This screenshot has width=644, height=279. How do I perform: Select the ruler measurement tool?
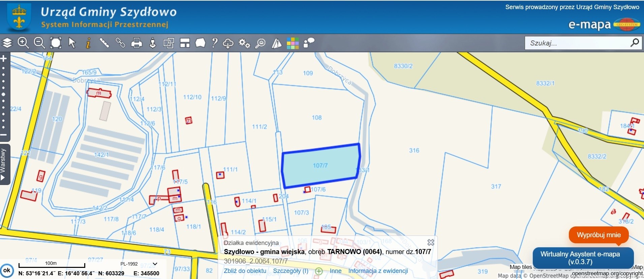[x=104, y=43]
